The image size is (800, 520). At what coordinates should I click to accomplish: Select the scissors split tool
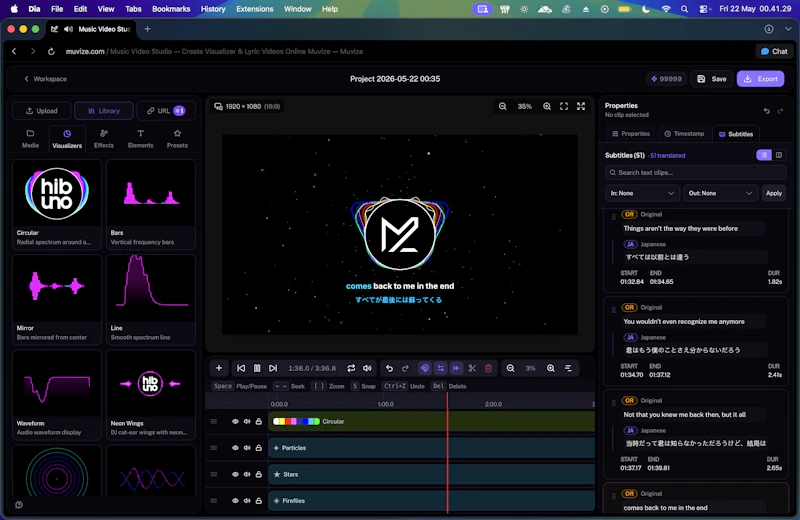pos(472,368)
